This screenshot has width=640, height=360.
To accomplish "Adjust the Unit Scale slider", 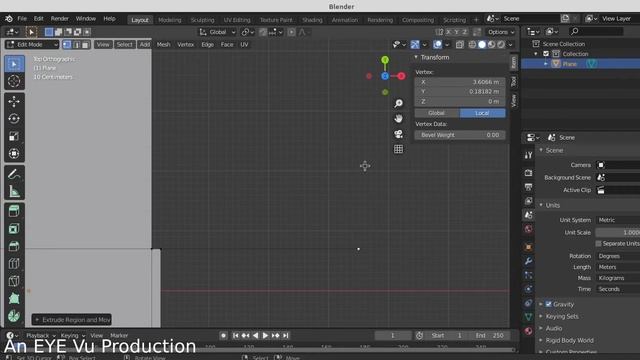I will [618, 232].
